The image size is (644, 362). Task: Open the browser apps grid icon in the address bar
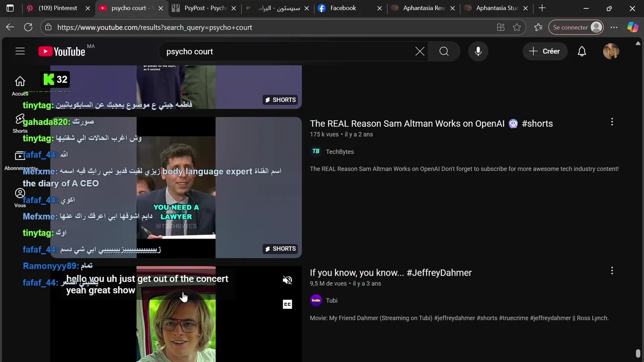(501, 27)
